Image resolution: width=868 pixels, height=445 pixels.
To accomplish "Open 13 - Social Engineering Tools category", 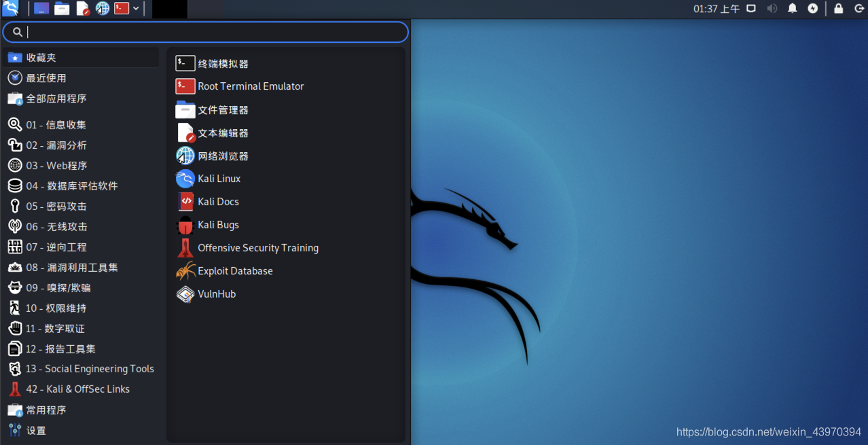I will [82, 369].
